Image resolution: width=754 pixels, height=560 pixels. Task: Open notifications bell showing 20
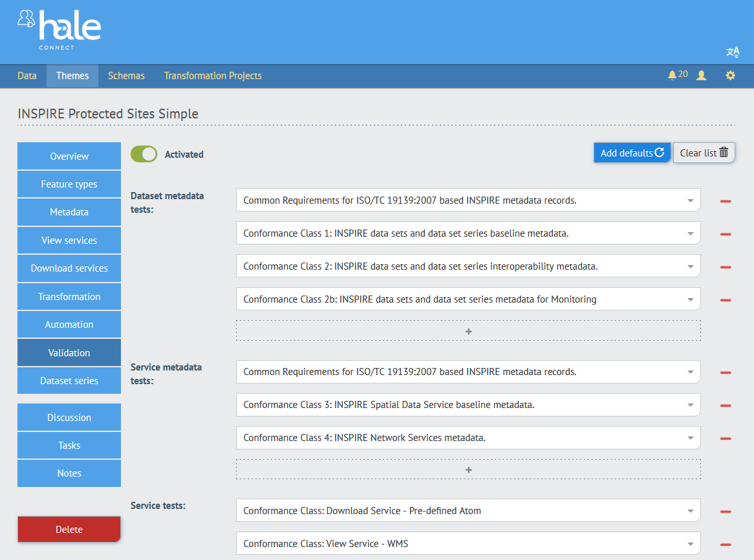678,75
